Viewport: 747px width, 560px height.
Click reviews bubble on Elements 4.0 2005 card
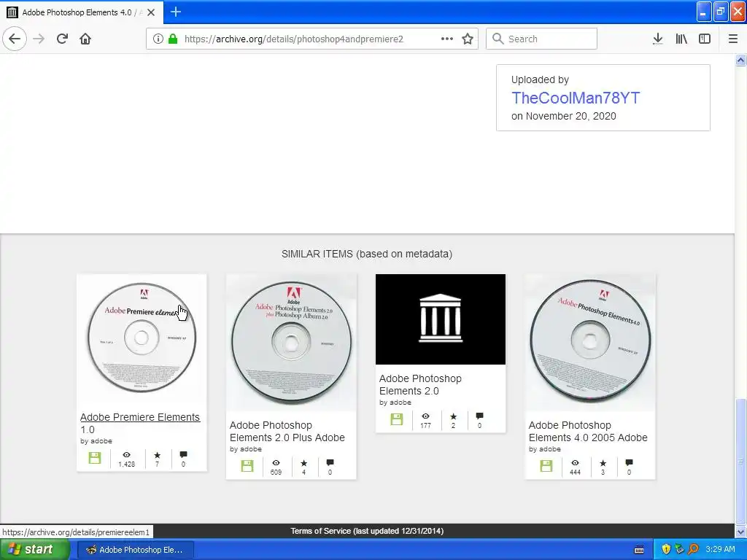pos(629,462)
